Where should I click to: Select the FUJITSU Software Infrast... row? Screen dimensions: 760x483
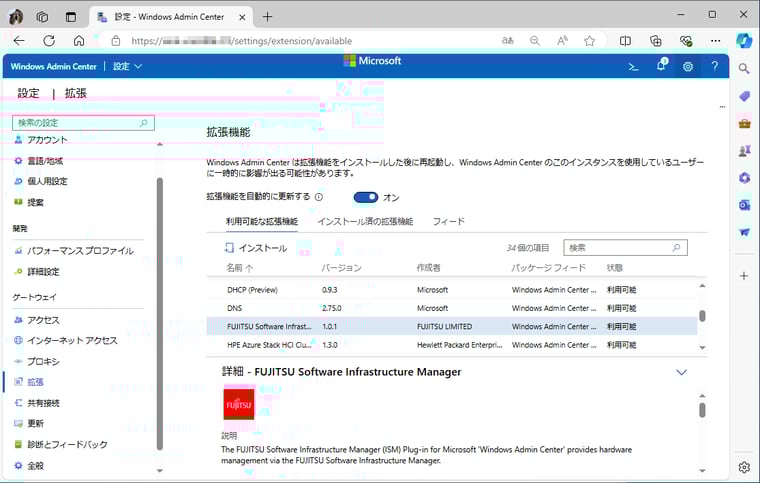[x=452, y=327]
